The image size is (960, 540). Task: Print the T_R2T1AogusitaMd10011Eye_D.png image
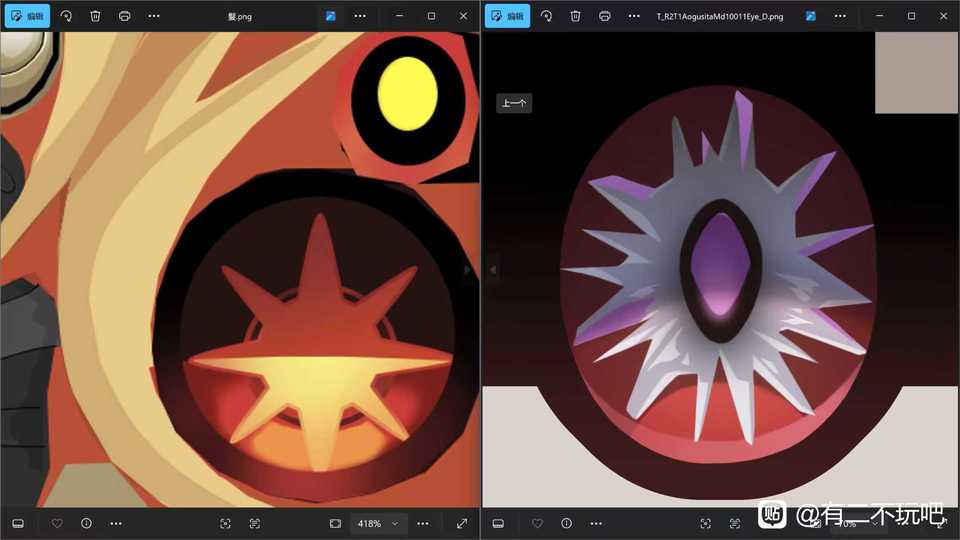click(605, 16)
